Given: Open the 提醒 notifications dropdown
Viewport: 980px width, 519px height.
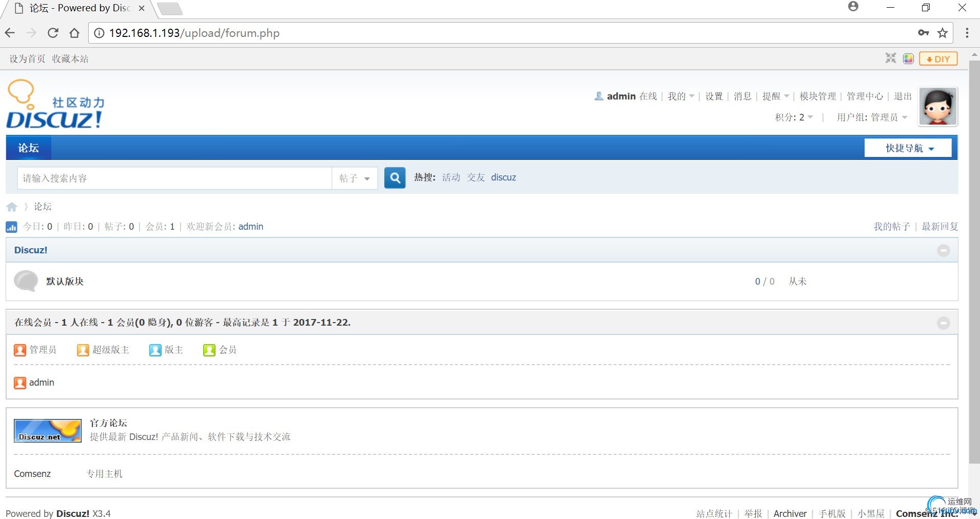Looking at the screenshot, I should 776,96.
